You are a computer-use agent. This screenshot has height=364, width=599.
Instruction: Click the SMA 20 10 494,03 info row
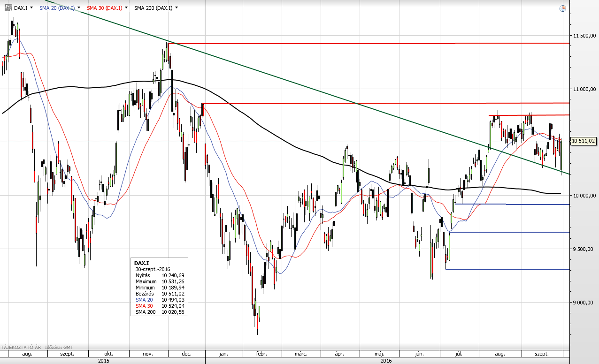tap(160, 300)
